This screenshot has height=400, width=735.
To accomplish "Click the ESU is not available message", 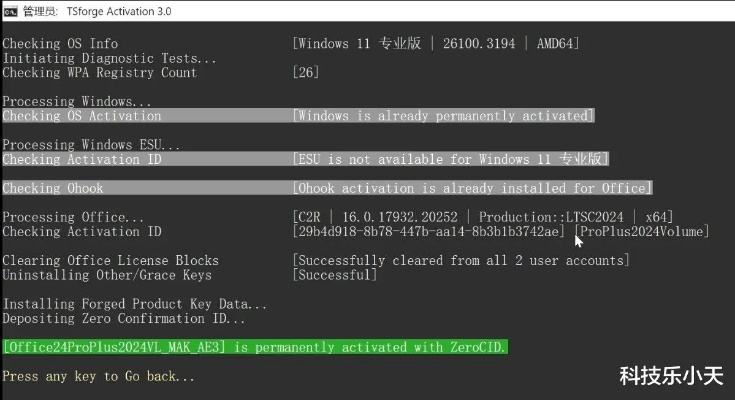I will coord(450,159).
